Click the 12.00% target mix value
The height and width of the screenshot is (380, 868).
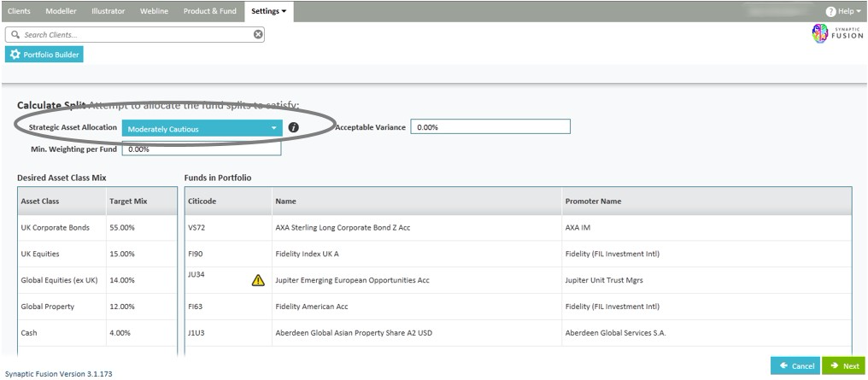122,307
